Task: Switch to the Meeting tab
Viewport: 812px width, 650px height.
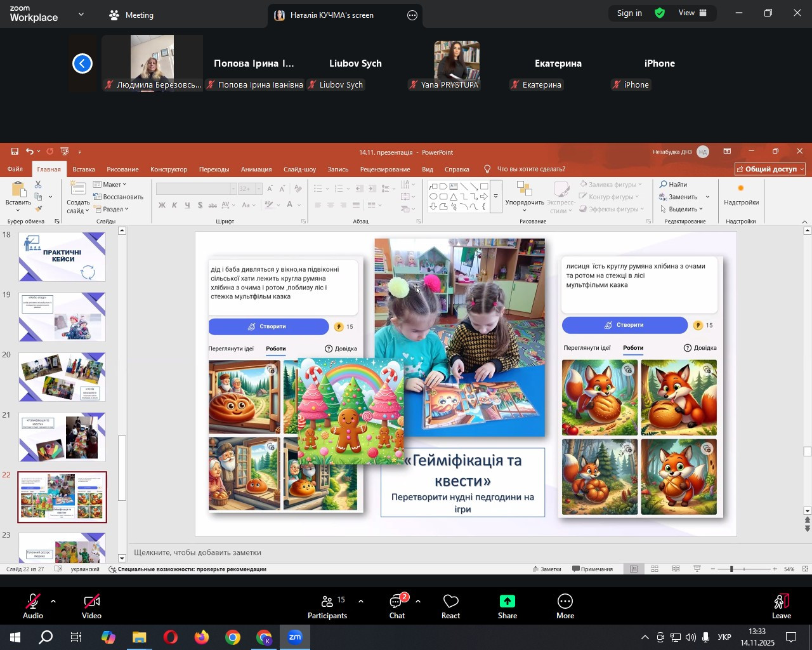Action: [x=131, y=15]
